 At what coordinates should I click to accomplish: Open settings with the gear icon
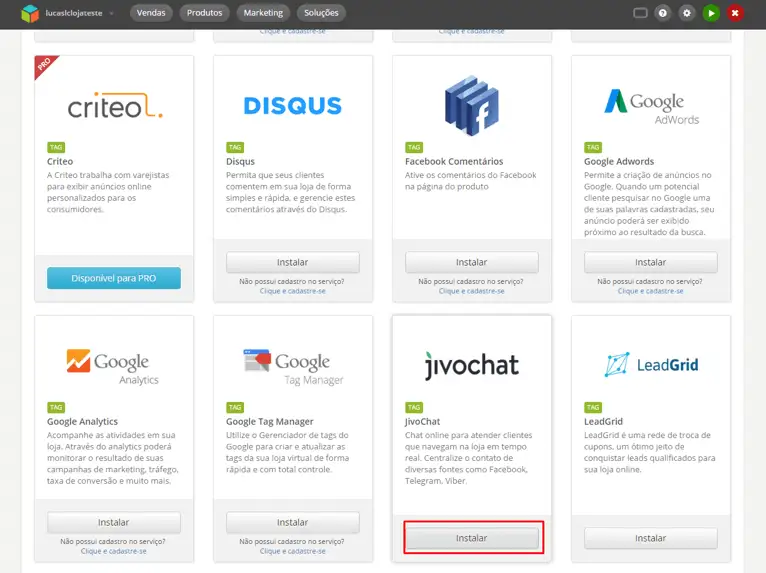pos(687,13)
